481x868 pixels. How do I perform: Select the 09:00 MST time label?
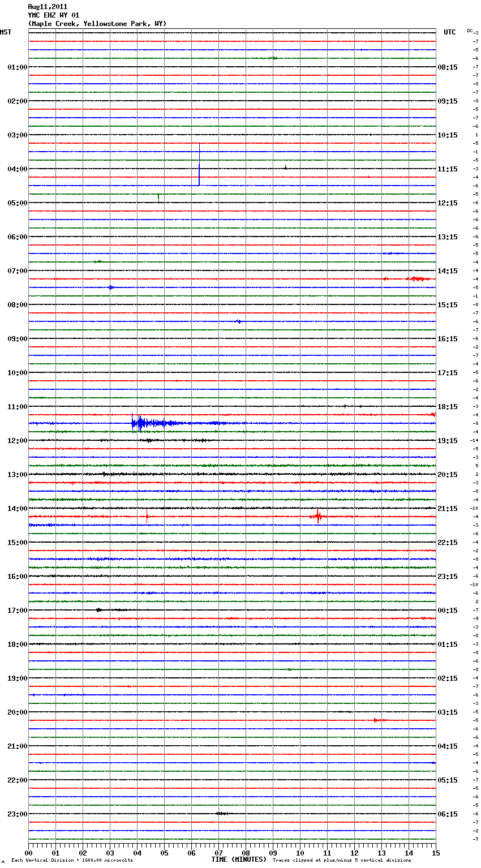[x=18, y=339]
